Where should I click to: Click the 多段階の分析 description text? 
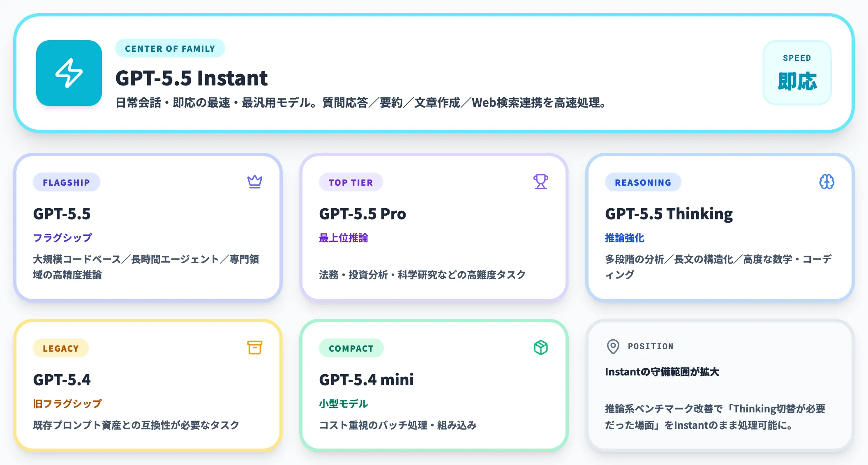718,267
